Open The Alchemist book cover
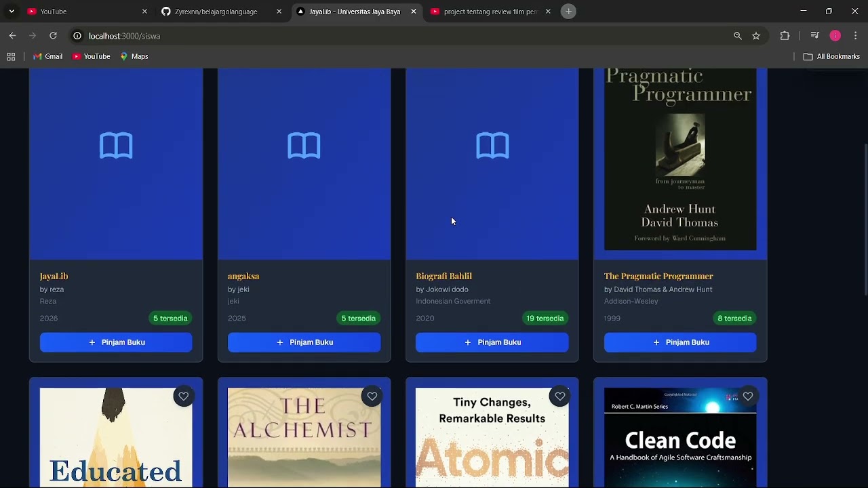Screen dimensions: 868x488 pos(304,437)
